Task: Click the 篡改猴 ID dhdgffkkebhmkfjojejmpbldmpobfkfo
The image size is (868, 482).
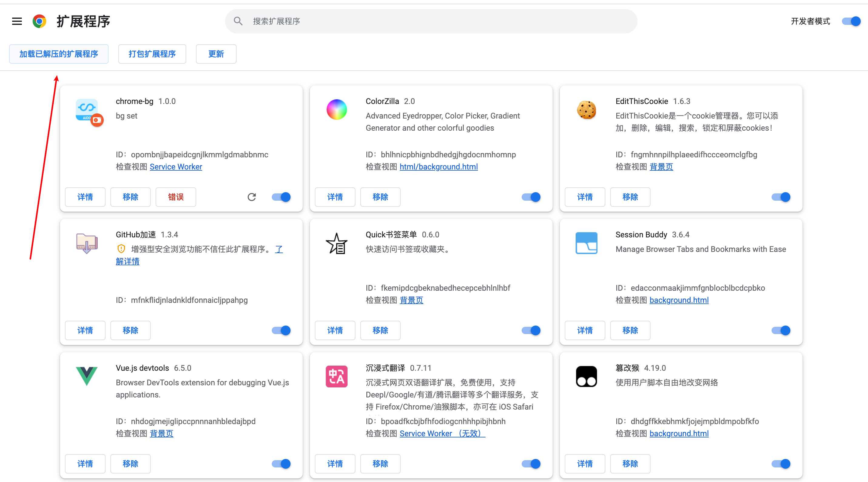Action: click(695, 421)
